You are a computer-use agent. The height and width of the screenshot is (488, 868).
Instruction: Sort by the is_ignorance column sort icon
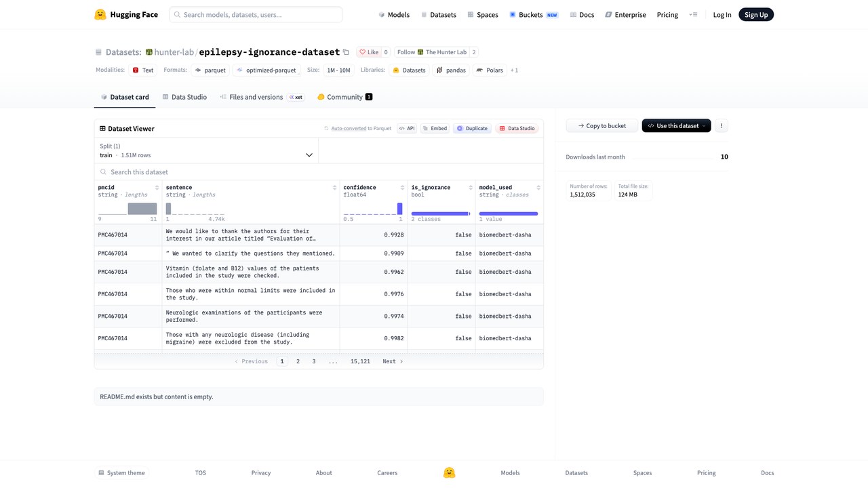click(470, 188)
